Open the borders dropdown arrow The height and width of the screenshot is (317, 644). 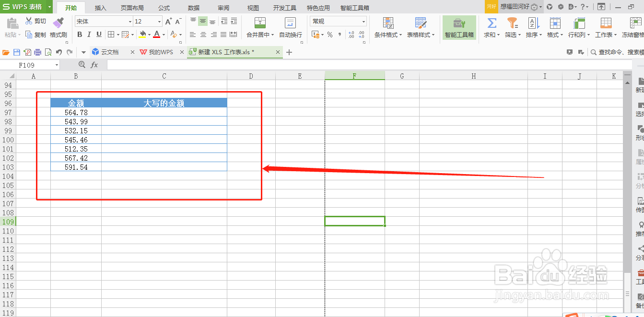[117, 35]
